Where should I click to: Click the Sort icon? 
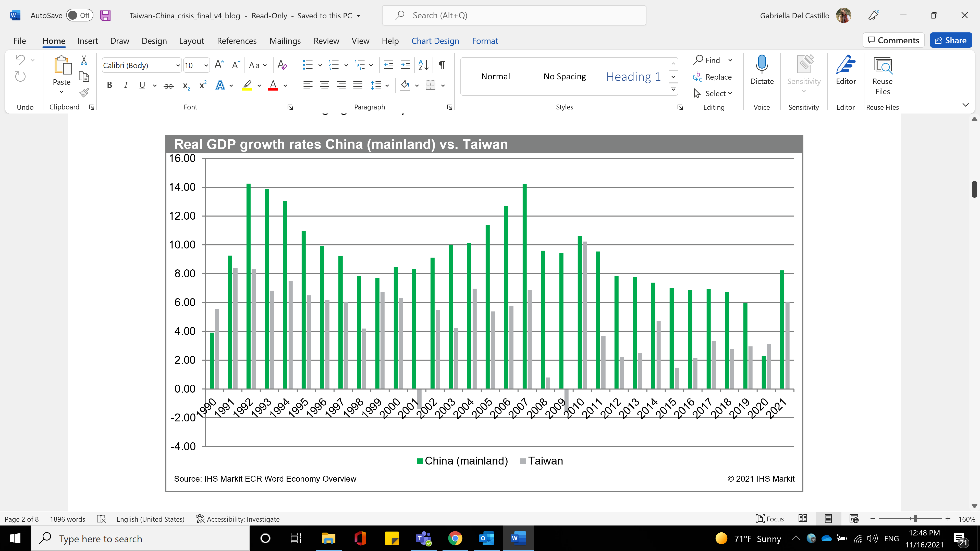coord(423,65)
